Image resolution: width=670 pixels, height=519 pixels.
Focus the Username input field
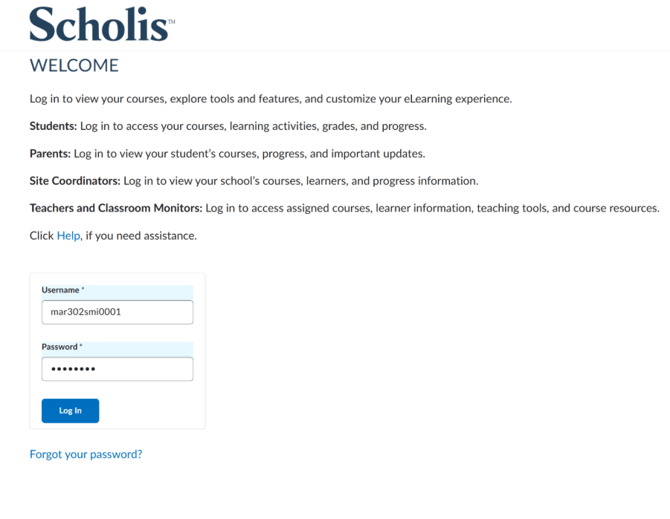tap(117, 312)
